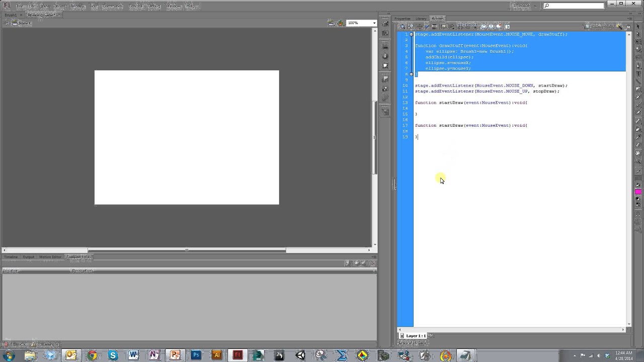644x362 pixels.
Task: Select the Text tool
Action: coord(638,73)
